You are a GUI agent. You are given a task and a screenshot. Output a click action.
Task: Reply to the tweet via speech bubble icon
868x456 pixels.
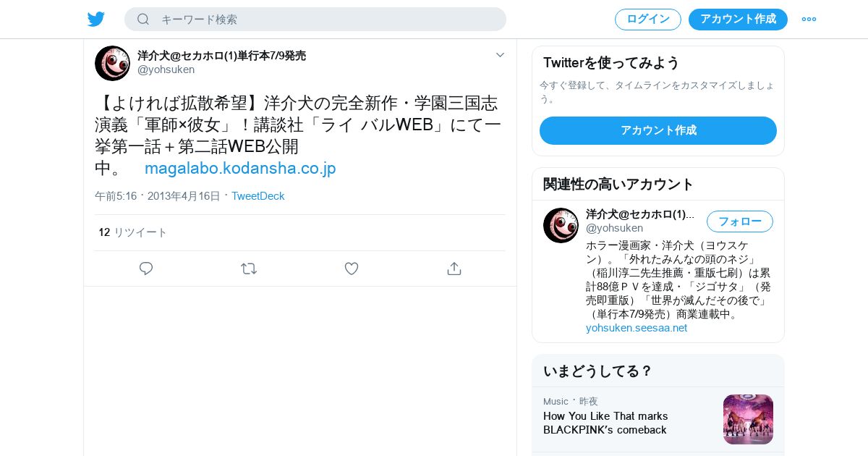(146, 269)
